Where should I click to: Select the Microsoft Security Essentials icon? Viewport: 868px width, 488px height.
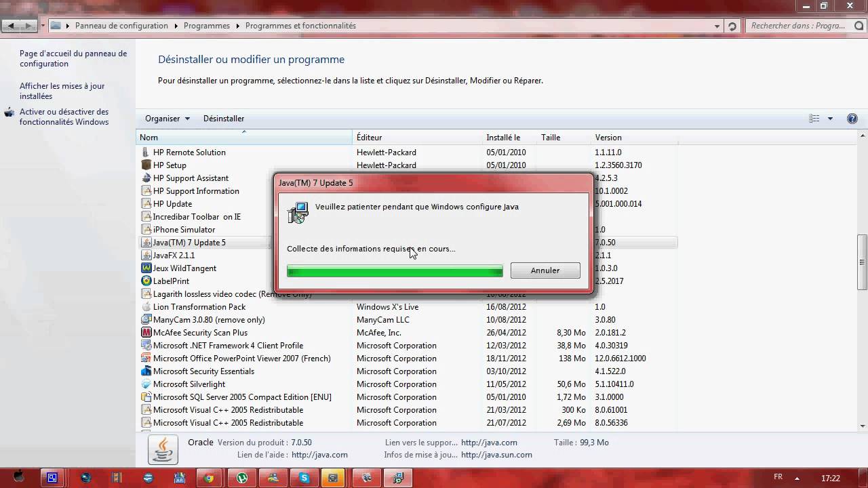point(146,371)
